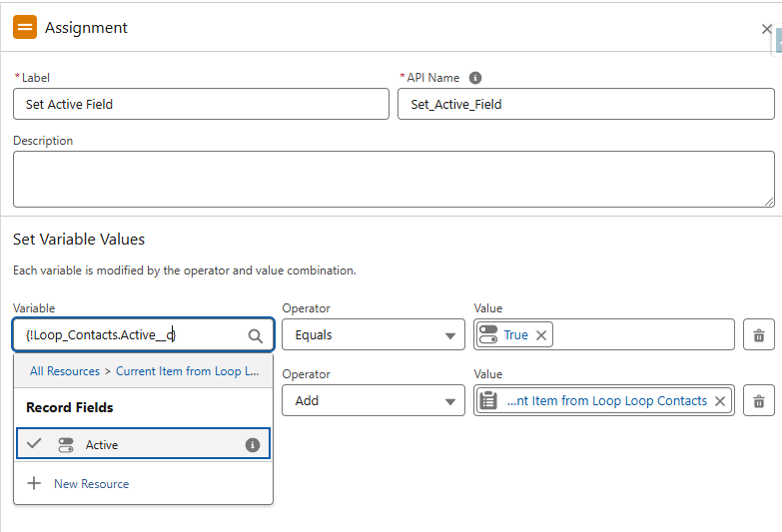This screenshot has height=532, width=782.
Task: Click the search magnifier in Variable field
Action: pyautogui.click(x=256, y=335)
